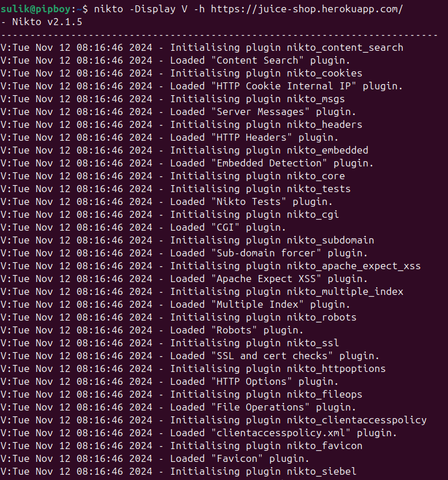Click the "Sub-domain forcer" plugin text
Image resolution: width=448 pixels, height=480 pixels.
click(x=266, y=253)
